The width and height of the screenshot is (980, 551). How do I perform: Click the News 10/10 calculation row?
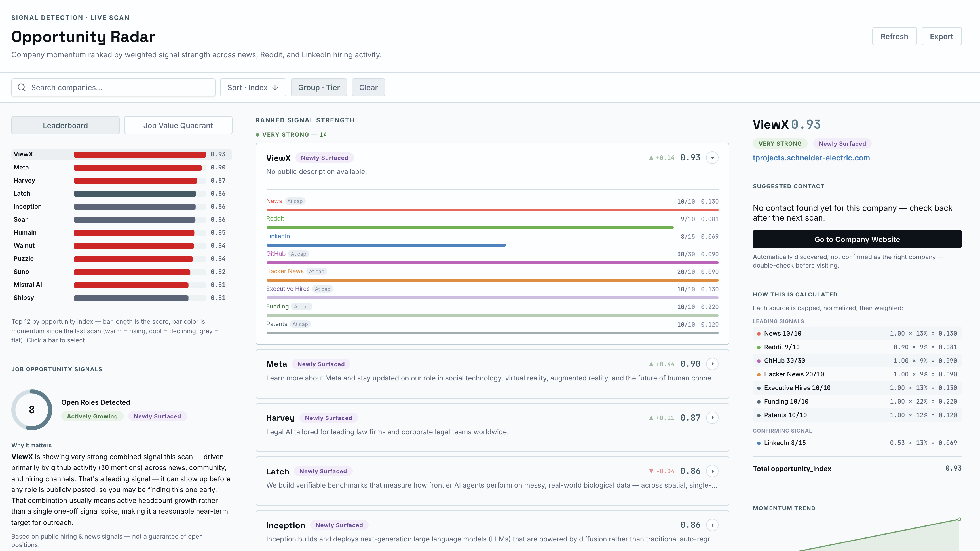(x=857, y=334)
